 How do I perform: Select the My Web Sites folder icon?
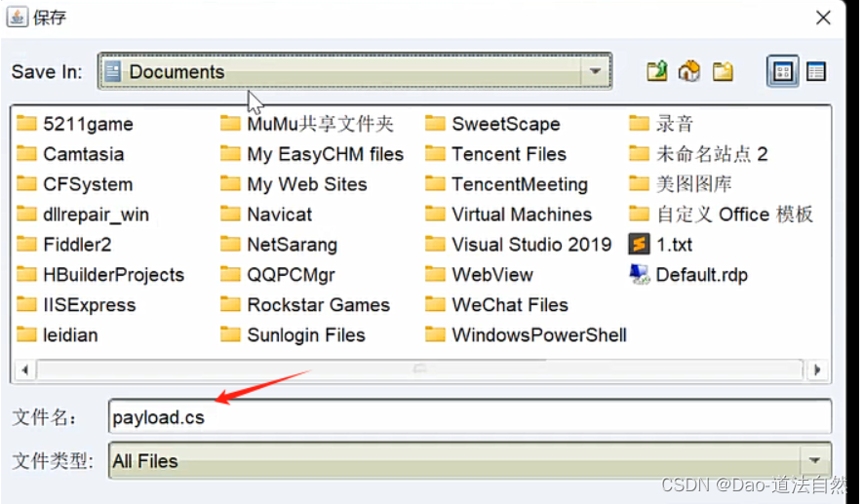click(230, 183)
